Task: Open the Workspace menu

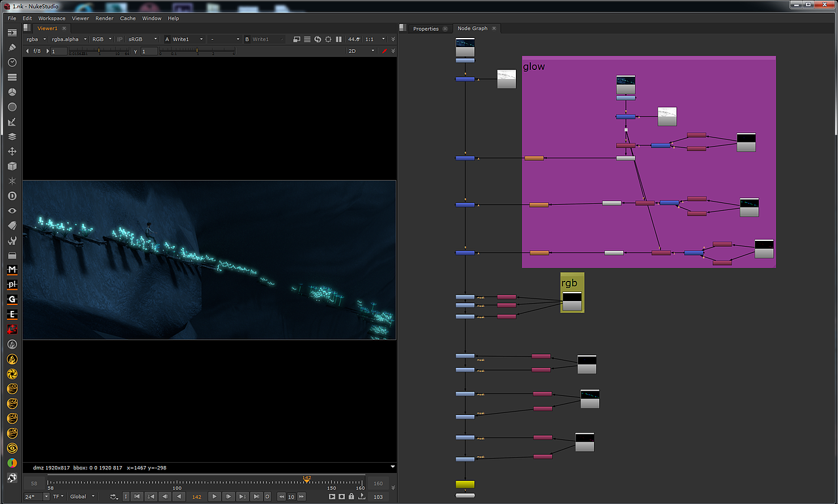Action: tap(52, 18)
